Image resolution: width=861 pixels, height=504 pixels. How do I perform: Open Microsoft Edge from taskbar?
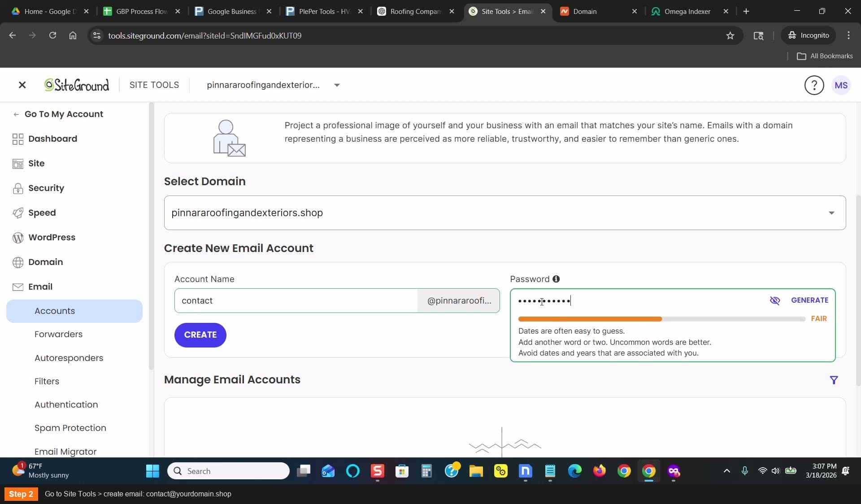click(574, 471)
